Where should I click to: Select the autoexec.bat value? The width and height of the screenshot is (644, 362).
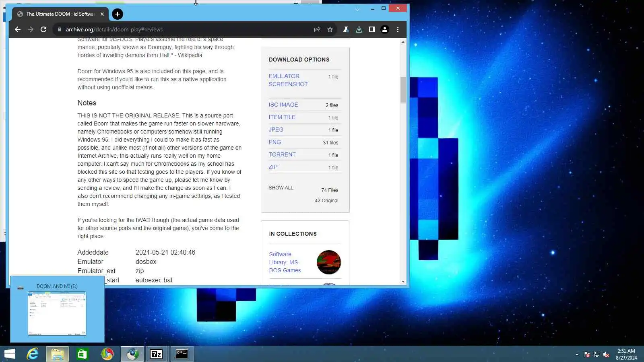pos(154,280)
